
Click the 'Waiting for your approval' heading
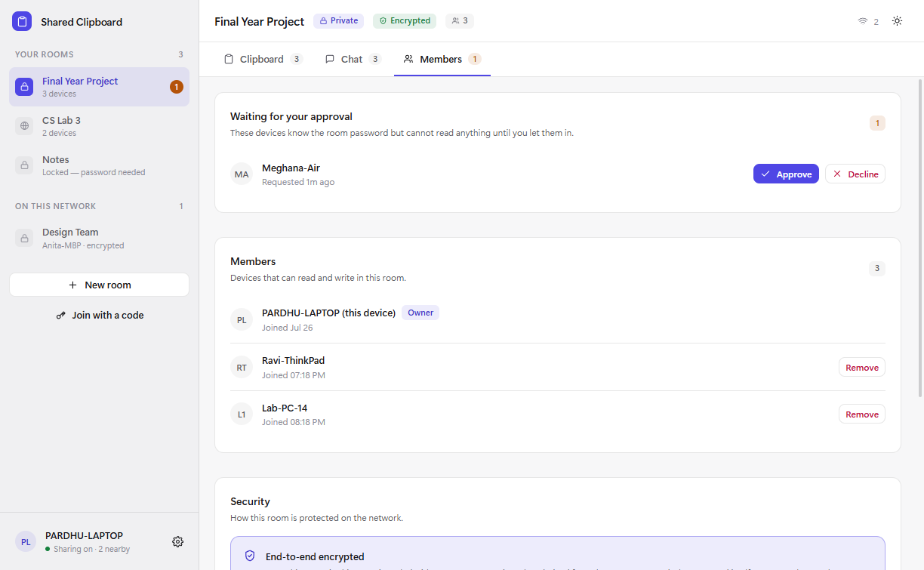pyautogui.click(x=291, y=116)
